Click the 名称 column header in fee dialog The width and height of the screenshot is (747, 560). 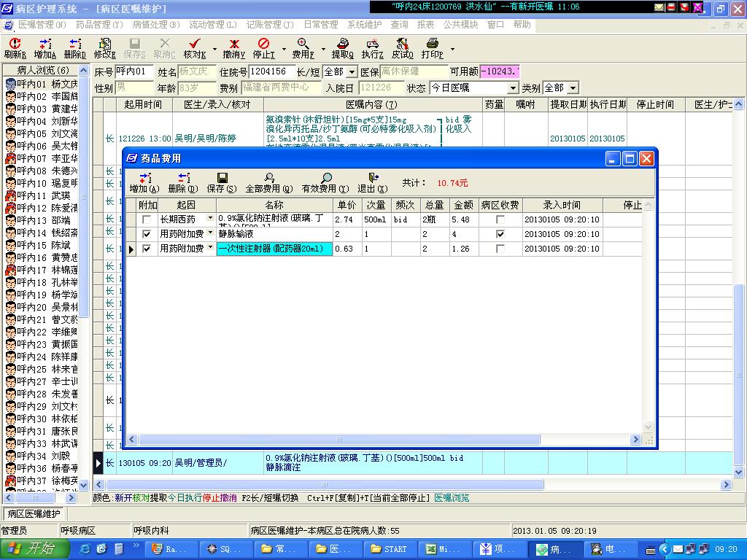tap(274, 205)
